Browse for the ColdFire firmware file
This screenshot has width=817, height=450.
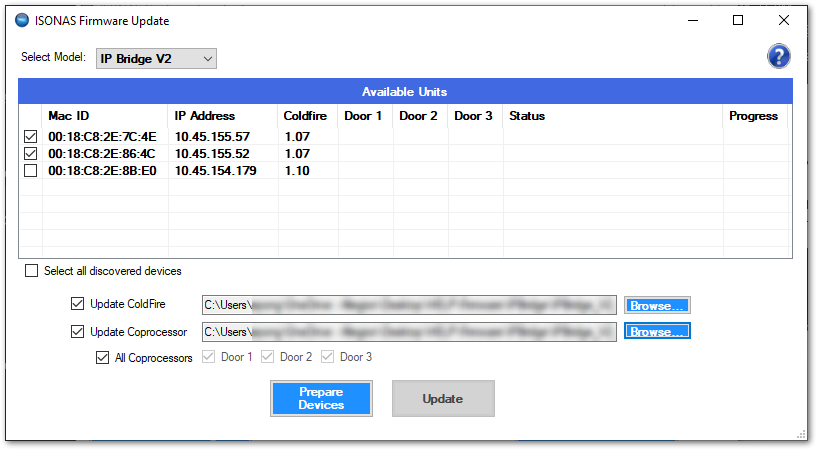point(657,306)
